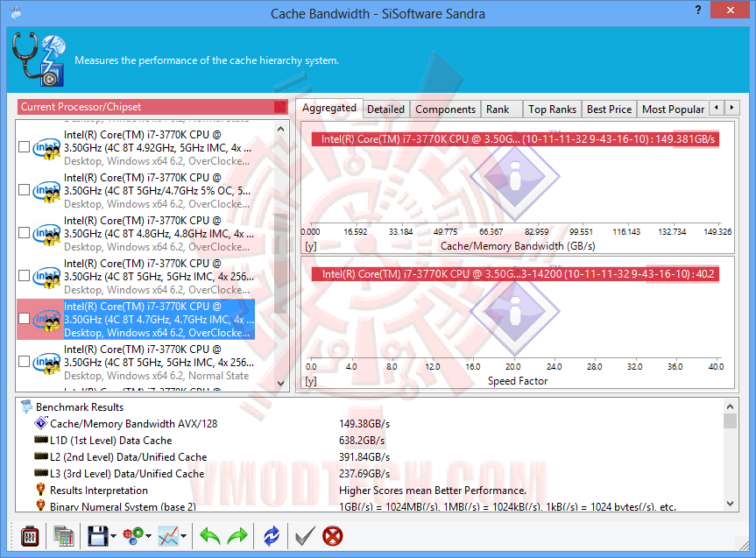Select 'Higher Scores mean Better Performance.' text
756x558 pixels.
pos(433,490)
